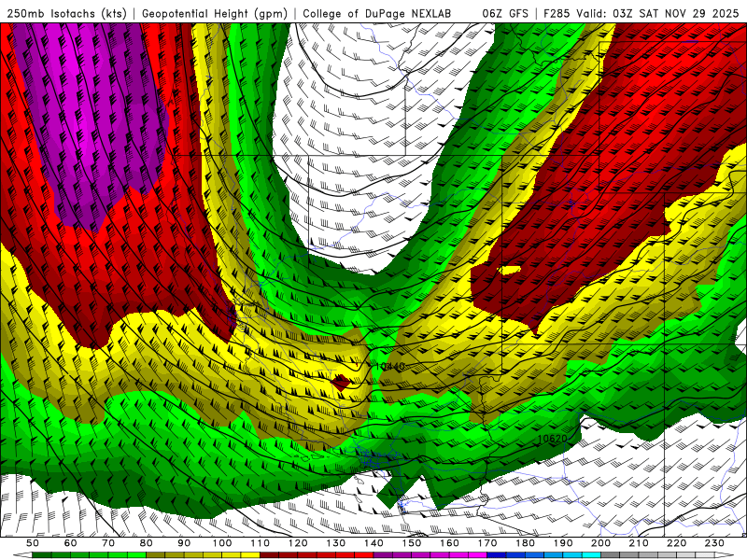Click the 140 label on the color scale
The height and width of the screenshot is (560, 747).
point(373,543)
